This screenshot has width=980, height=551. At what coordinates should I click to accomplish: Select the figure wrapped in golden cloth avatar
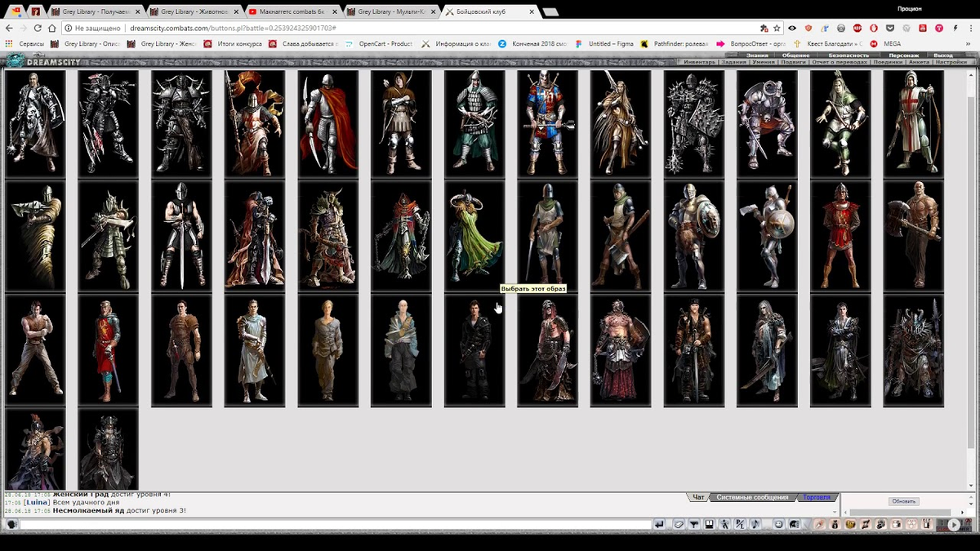tap(35, 236)
